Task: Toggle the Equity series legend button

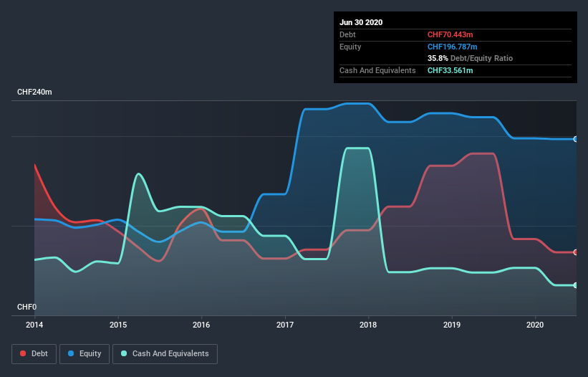Action: (x=85, y=354)
